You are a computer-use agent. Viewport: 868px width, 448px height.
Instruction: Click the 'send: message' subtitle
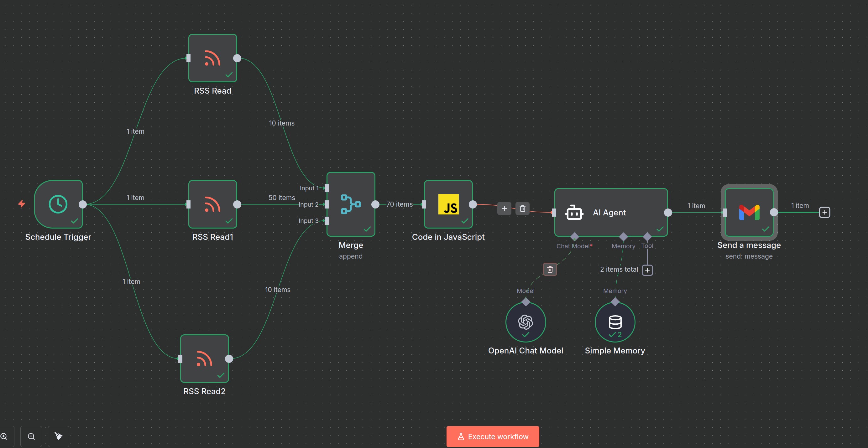(x=749, y=256)
